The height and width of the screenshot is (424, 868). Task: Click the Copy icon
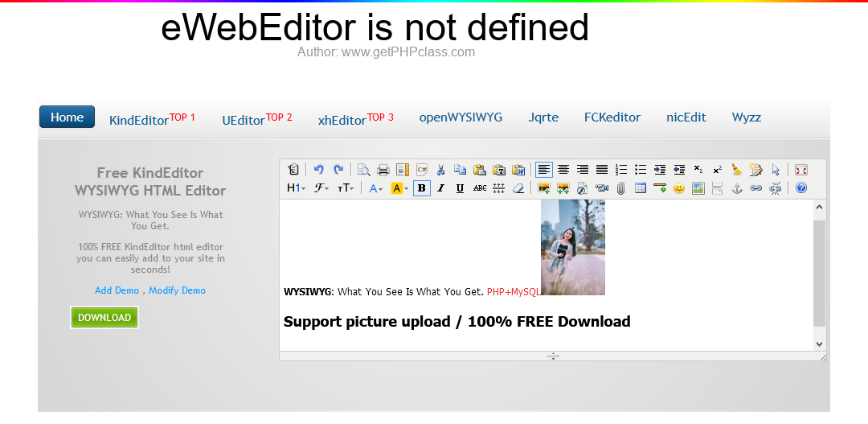(460, 170)
